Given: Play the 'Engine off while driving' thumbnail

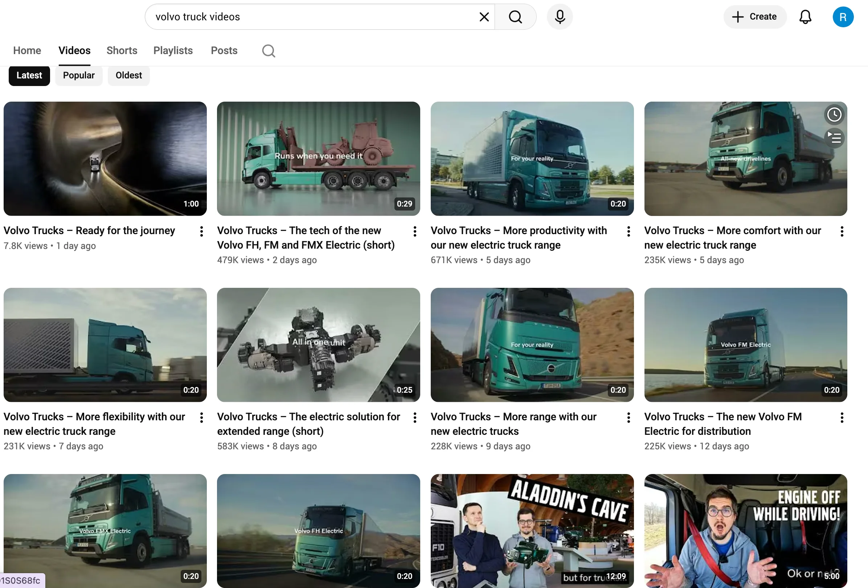Looking at the screenshot, I should tap(745, 530).
